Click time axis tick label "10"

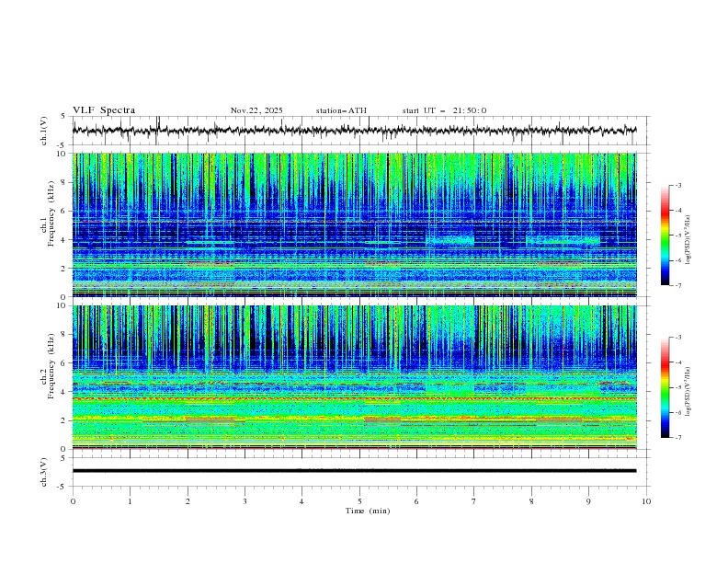tap(646, 501)
